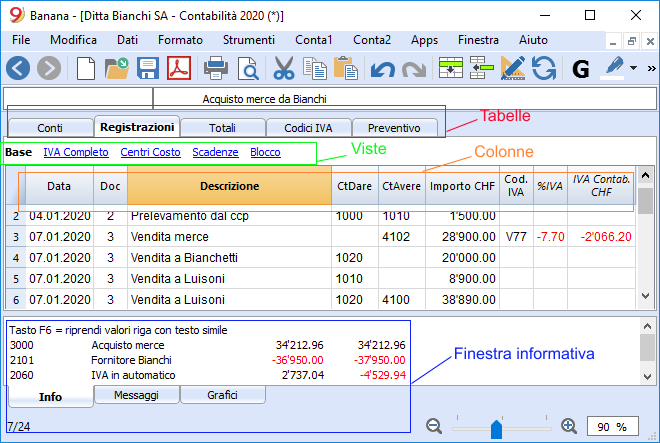Click the grey forward navigation arrow
Screen dimensions: 660x443
click(x=49, y=68)
